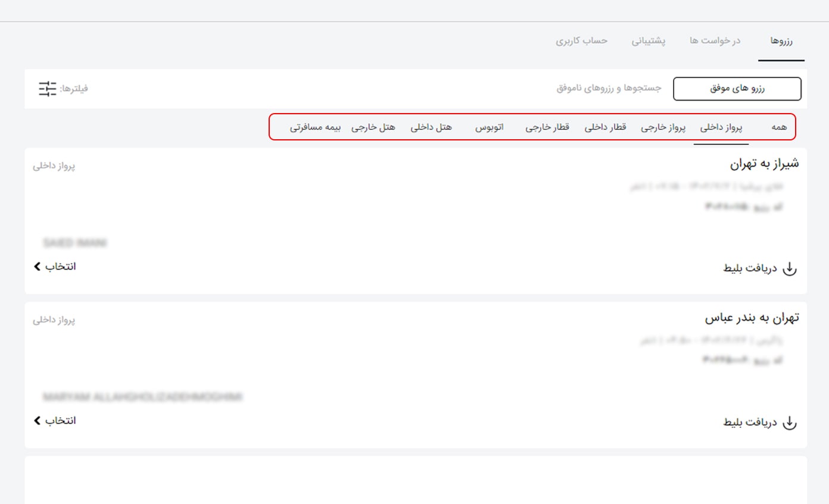Click download icon on تهران به بندر عباس card
This screenshot has height=504, width=829.
coord(789,422)
